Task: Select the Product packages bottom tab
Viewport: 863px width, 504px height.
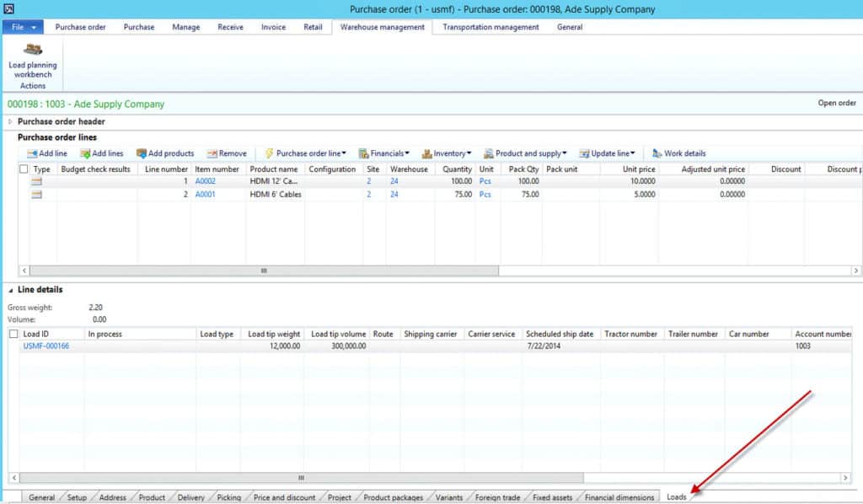Action: pyautogui.click(x=393, y=497)
